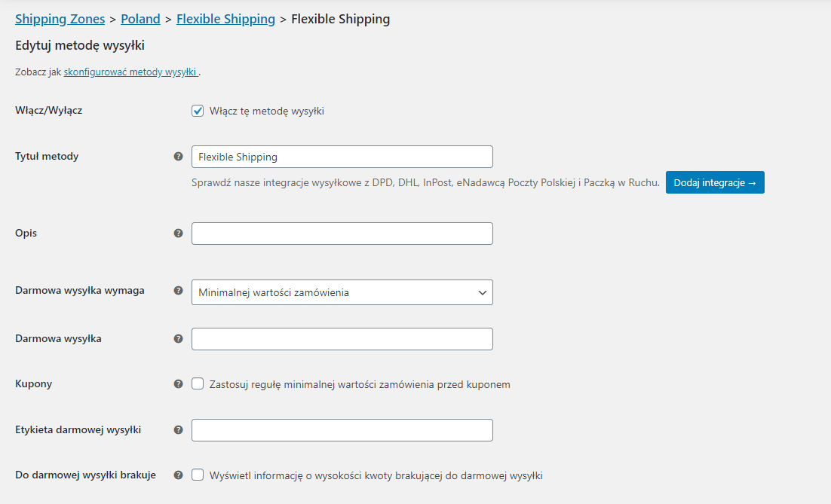Navigate to Shipping Zones breadcrumb

coord(60,18)
